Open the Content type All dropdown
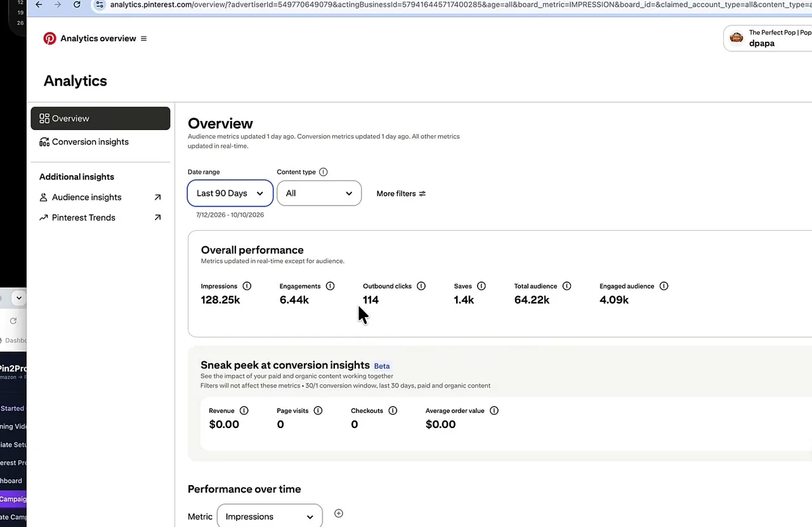 point(319,193)
